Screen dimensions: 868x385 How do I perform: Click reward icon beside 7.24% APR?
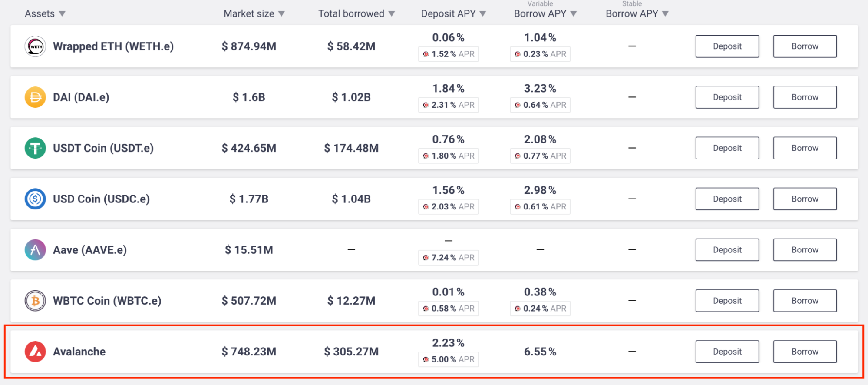pyautogui.click(x=426, y=258)
